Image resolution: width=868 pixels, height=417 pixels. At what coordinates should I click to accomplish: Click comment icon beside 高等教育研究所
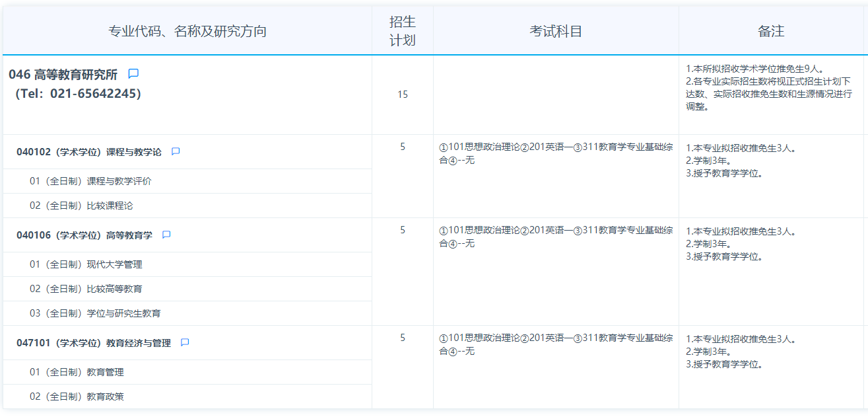133,74
